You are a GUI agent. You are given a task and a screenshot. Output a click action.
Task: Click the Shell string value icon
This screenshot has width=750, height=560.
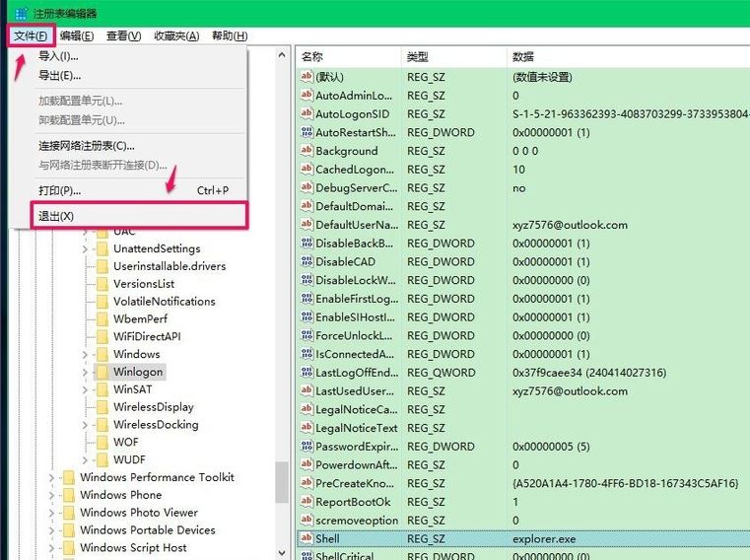pyautogui.click(x=307, y=538)
